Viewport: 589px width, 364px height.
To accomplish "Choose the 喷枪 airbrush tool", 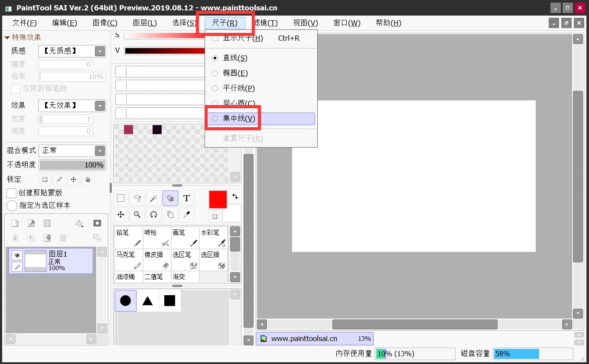I will (x=157, y=238).
